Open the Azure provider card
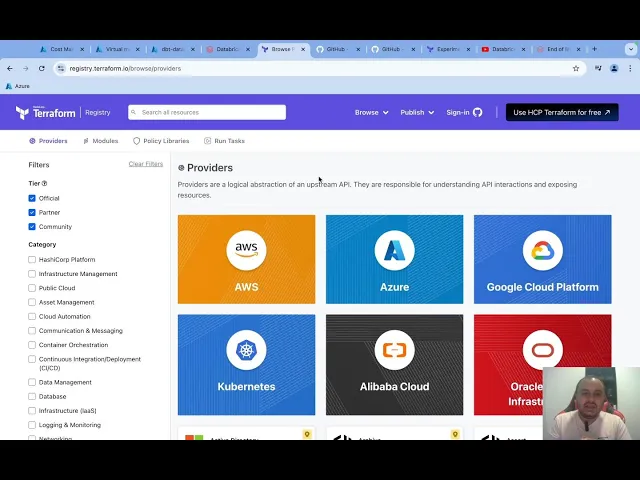Screen dimensions: 640x480 394,259
